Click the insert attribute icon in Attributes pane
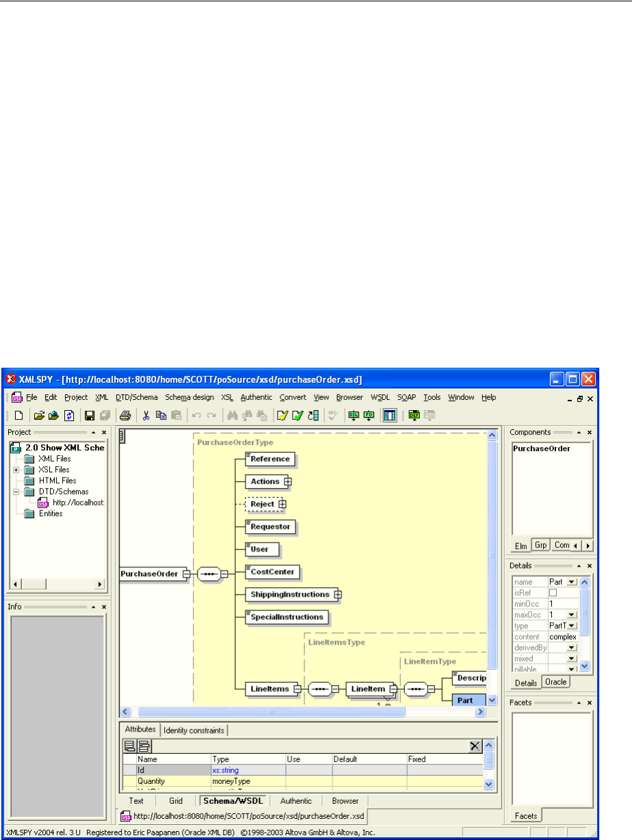 (x=144, y=746)
